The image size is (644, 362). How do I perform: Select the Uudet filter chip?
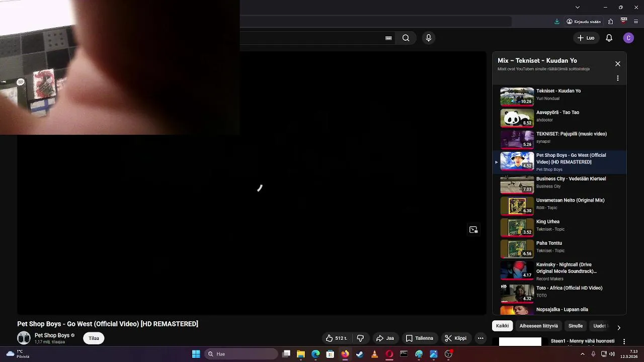click(x=600, y=326)
